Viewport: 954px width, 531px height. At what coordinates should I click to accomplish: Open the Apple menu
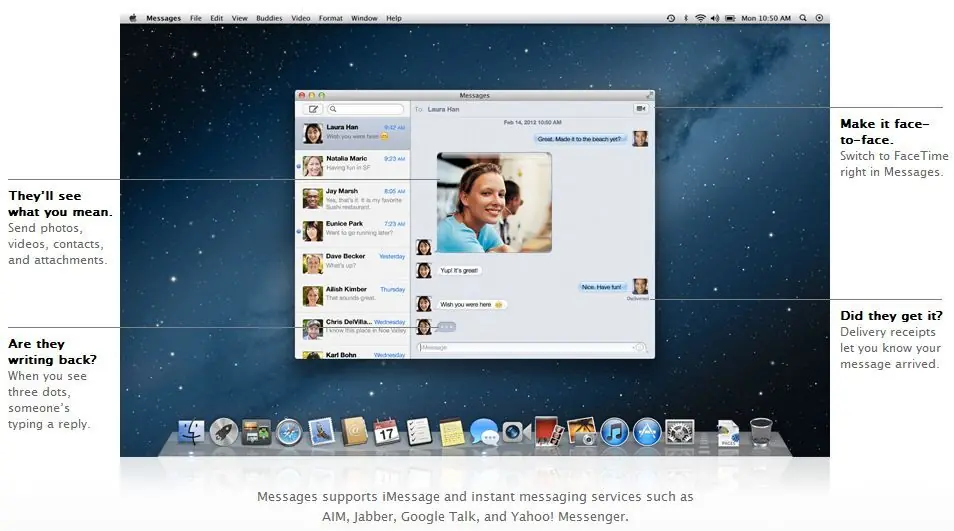click(x=133, y=18)
